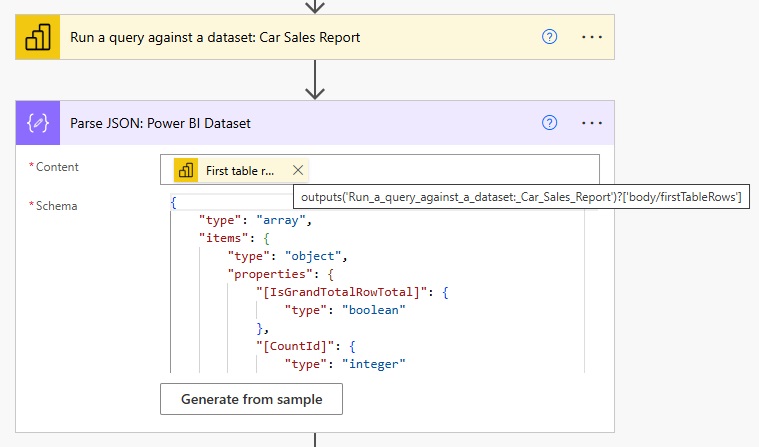The image size is (759, 447).
Task: Click the "items" key in schema
Action: tap(224, 238)
